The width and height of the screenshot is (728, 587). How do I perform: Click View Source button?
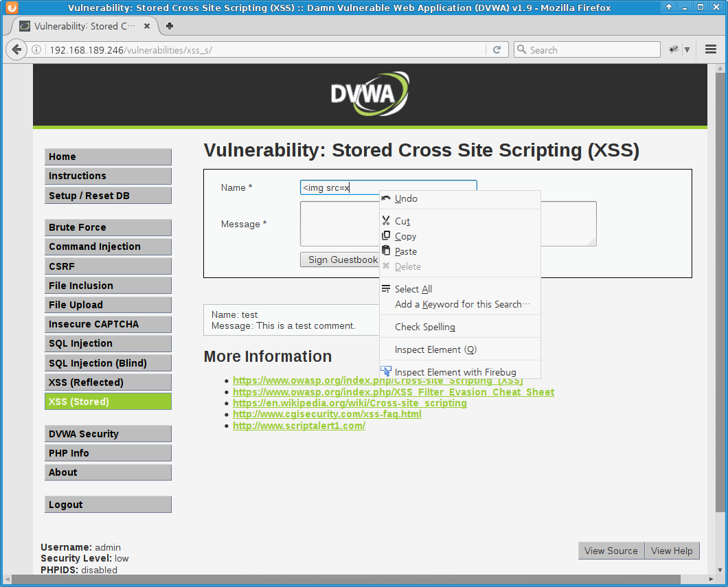pos(611,551)
